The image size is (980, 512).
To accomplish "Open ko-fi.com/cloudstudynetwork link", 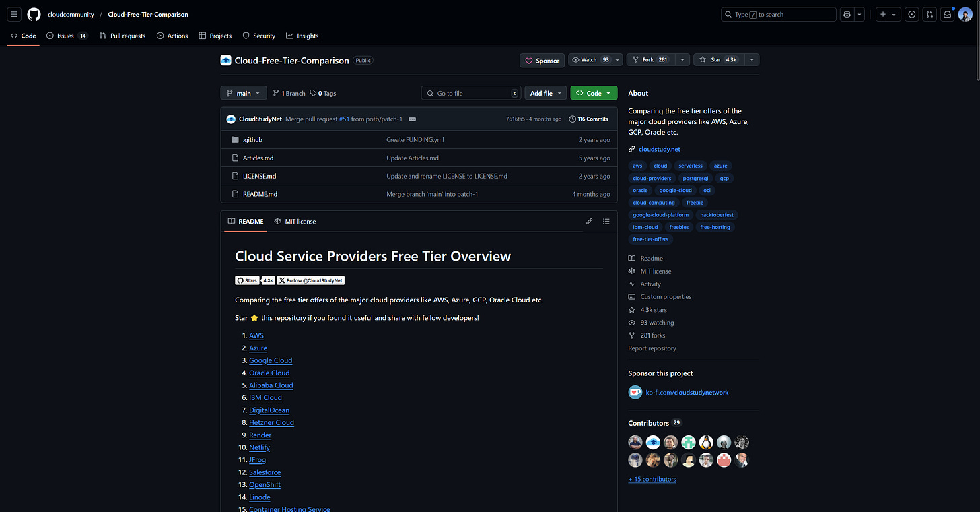I will click(687, 392).
